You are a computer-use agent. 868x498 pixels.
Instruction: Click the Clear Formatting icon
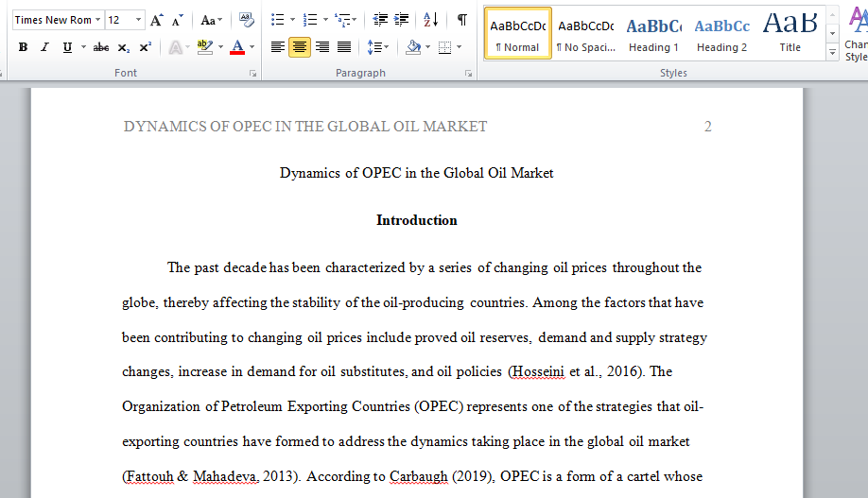pyautogui.click(x=247, y=21)
